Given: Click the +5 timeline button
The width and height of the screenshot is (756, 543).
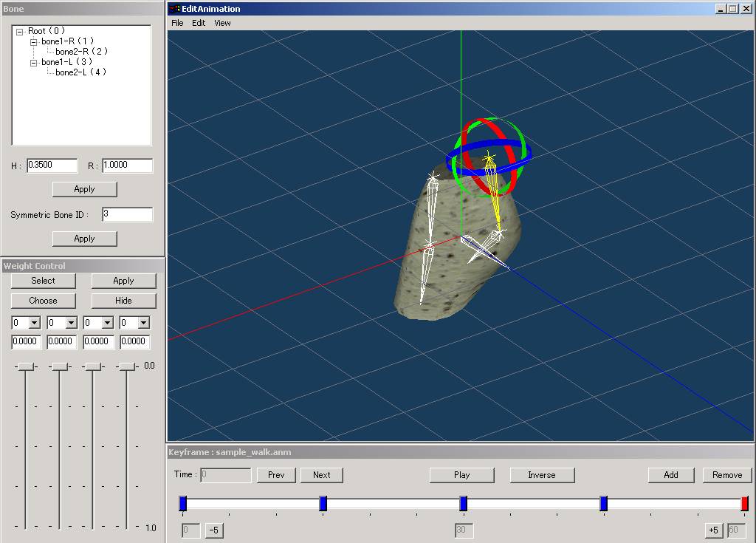Looking at the screenshot, I should [x=714, y=530].
